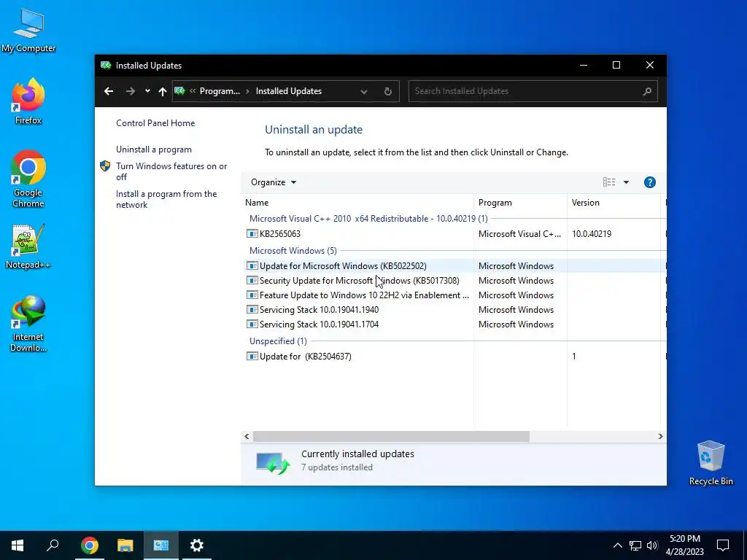Collapse the Unspecified (1) group
This screenshot has width=747, height=560.
click(x=278, y=341)
